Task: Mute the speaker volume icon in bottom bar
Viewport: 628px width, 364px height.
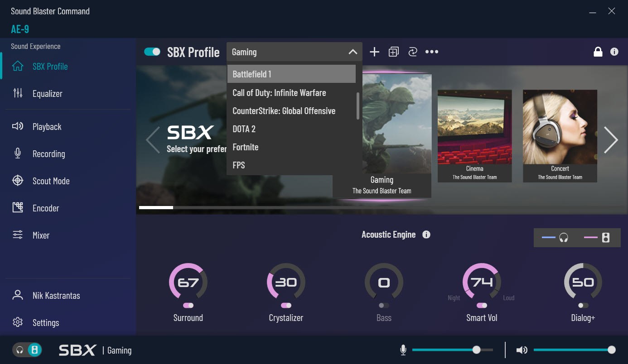Action: click(522, 350)
